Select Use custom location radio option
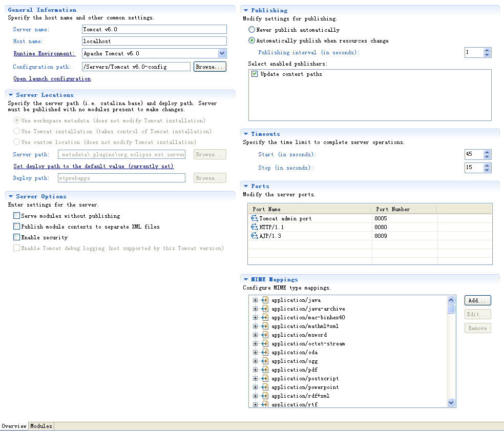The image size is (504, 431). [x=17, y=142]
